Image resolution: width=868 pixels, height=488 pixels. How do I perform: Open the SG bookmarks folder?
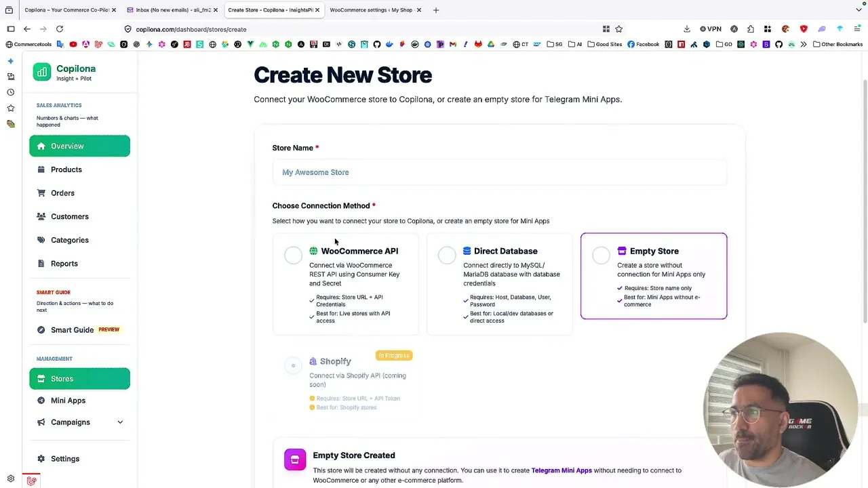click(x=555, y=45)
